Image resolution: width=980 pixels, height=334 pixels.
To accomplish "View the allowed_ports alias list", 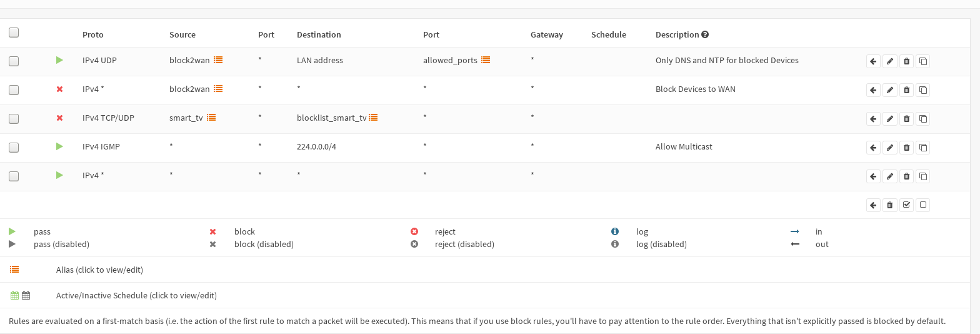I will [486, 60].
